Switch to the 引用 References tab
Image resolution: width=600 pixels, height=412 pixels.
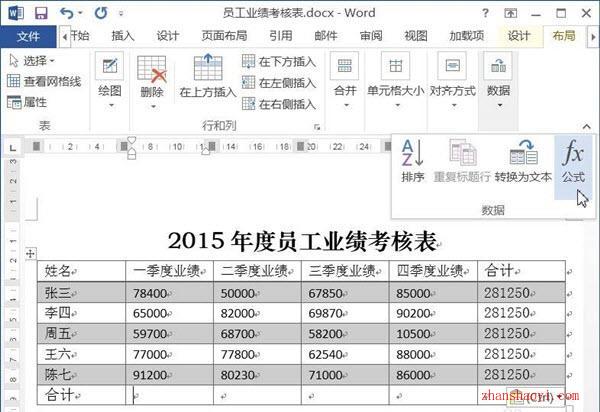point(280,36)
